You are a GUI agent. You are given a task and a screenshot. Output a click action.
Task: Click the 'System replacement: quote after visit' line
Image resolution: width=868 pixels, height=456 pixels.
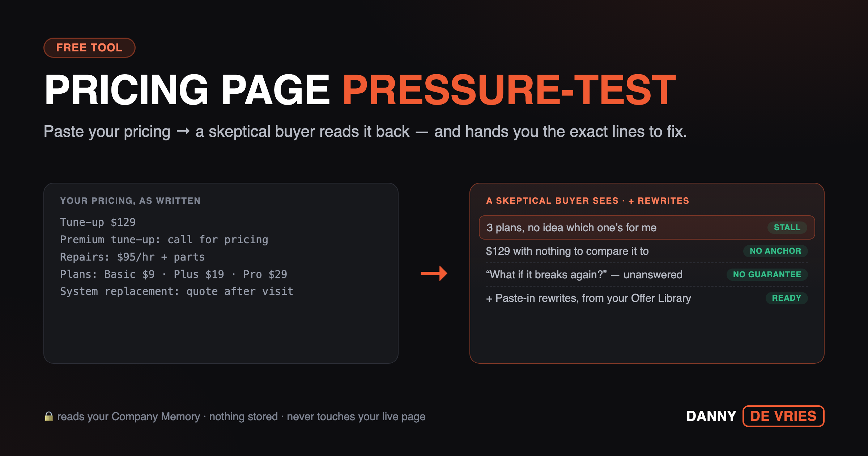pyautogui.click(x=176, y=291)
